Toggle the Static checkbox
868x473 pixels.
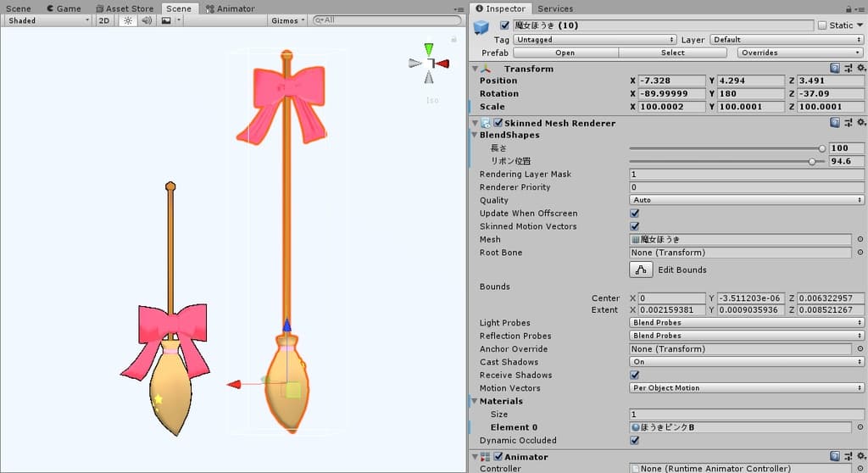(x=822, y=25)
